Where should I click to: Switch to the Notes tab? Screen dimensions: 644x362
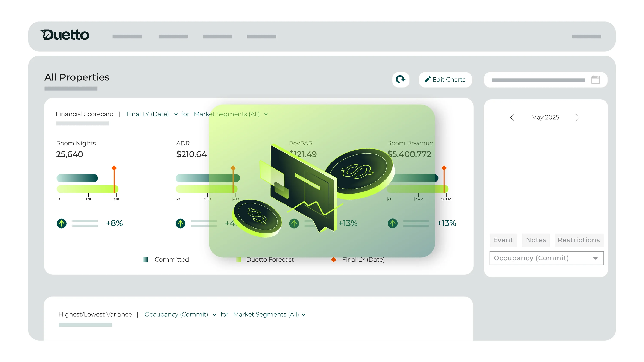coord(536,240)
